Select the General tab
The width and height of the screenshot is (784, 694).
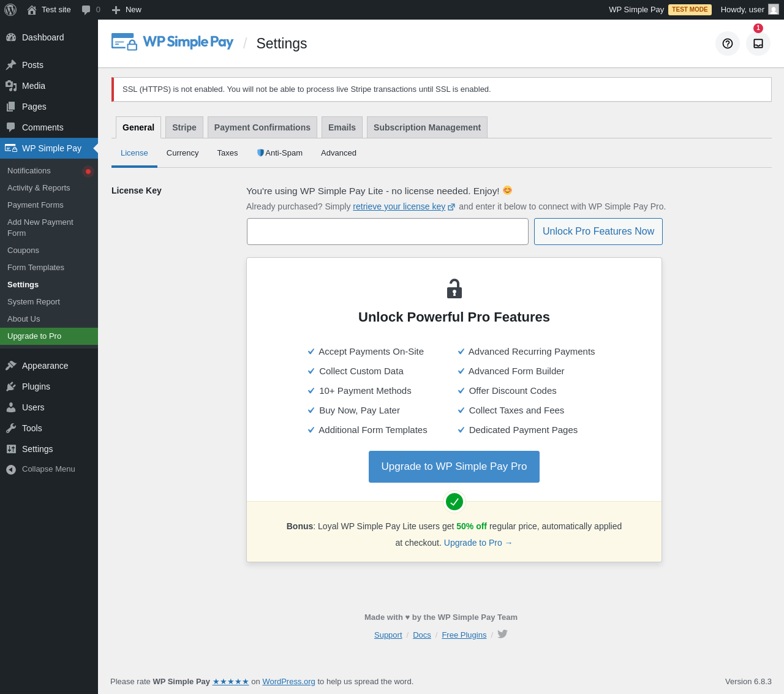(x=138, y=127)
